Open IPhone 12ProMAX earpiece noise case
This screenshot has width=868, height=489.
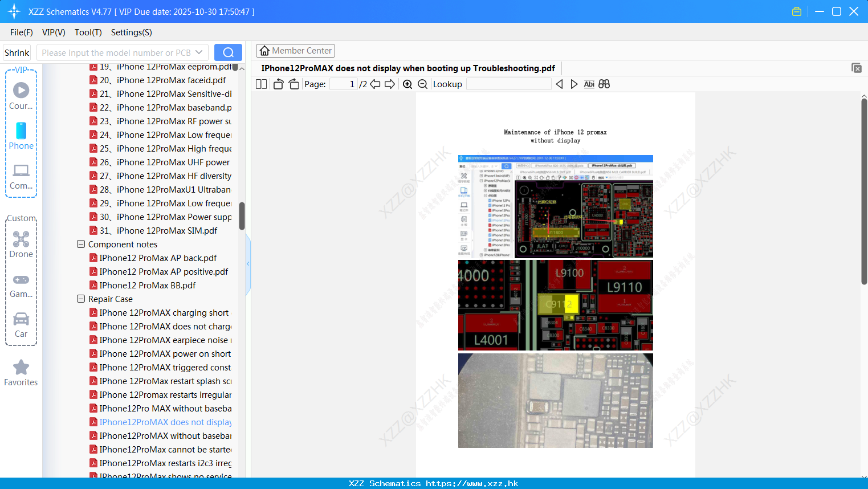[161, 340]
